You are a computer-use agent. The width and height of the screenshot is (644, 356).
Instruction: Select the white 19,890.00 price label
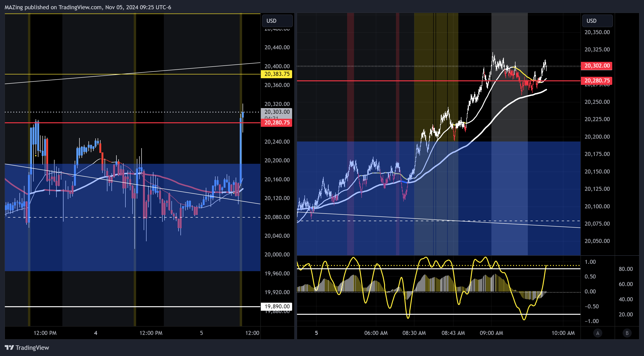point(276,306)
